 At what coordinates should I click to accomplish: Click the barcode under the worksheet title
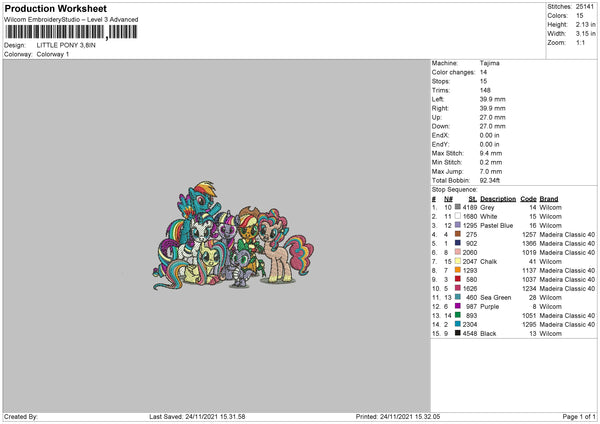click(x=71, y=32)
